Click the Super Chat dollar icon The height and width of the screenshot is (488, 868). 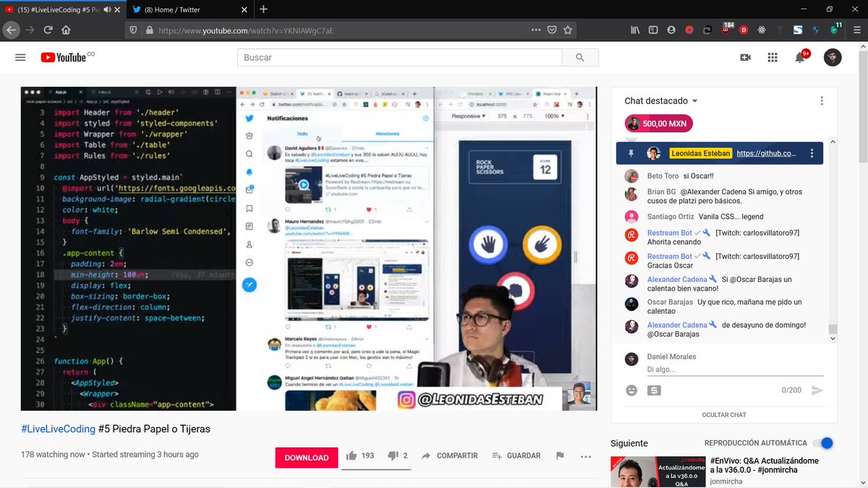[655, 390]
